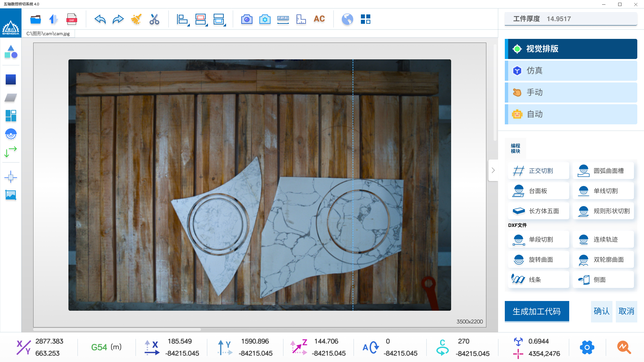Click the saw blade icon in left sidebar
This screenshot has height=362, width=644.
[11, 134]
